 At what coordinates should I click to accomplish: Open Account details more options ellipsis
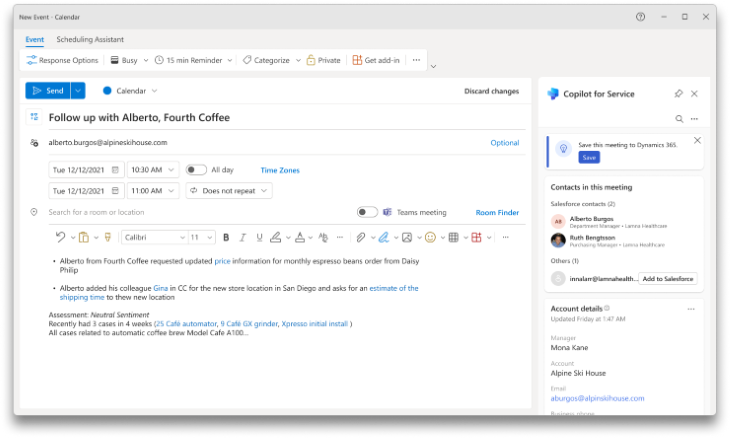pos(691,309)
